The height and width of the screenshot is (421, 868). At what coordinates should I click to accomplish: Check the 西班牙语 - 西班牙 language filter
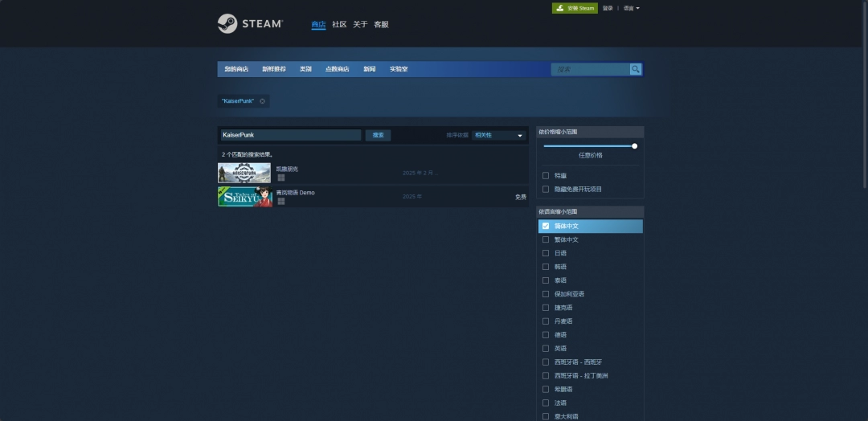(546, 362)
